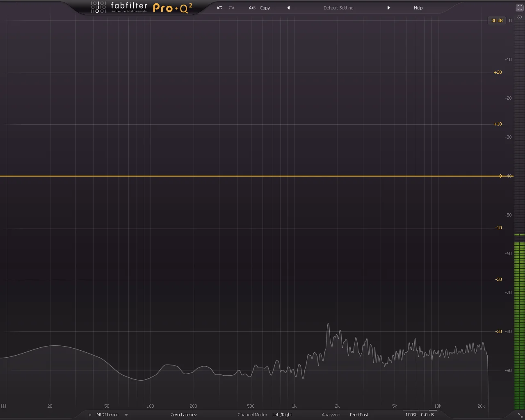Toggle the MIDI Learn indicator dot
Screen dimensions: 525x420
(x=90, y=415)
